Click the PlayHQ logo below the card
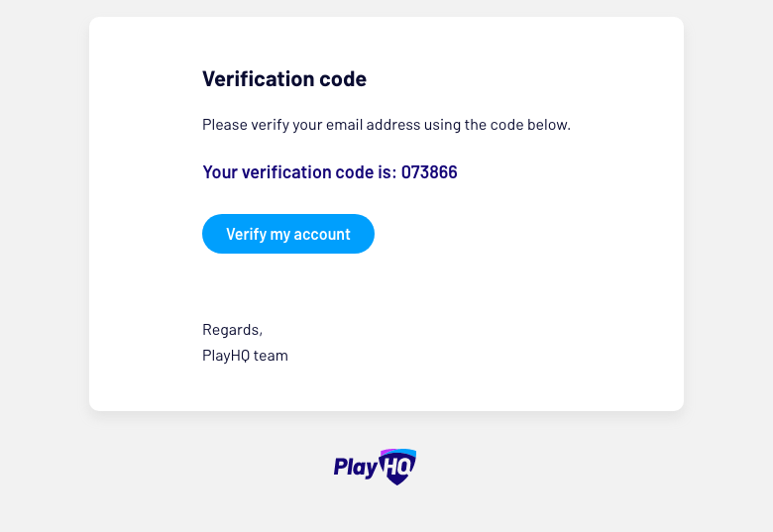The height and width of the screenshot is (532, 773). 375,467
